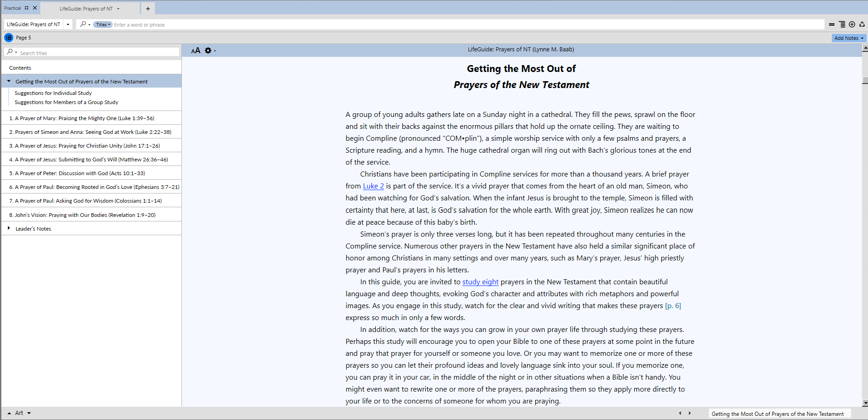868x420 pixels.
Task: Open the Art dropdown arrow at bottom left
Action: point(29,413)
